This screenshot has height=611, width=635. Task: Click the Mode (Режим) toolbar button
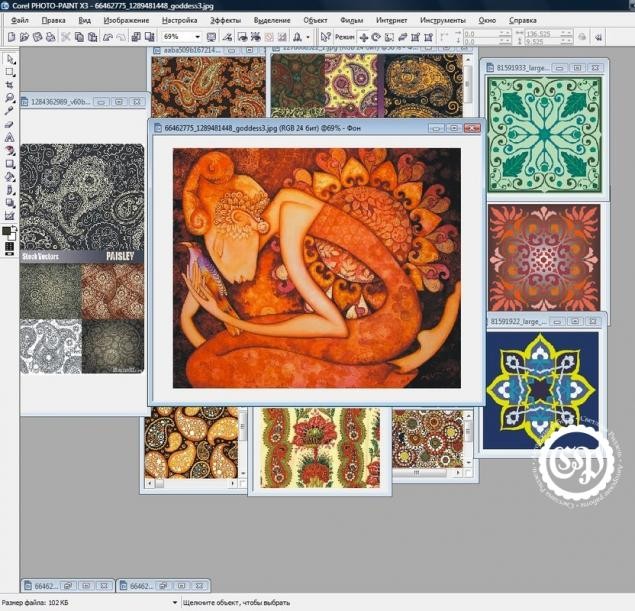click(343, 37)
